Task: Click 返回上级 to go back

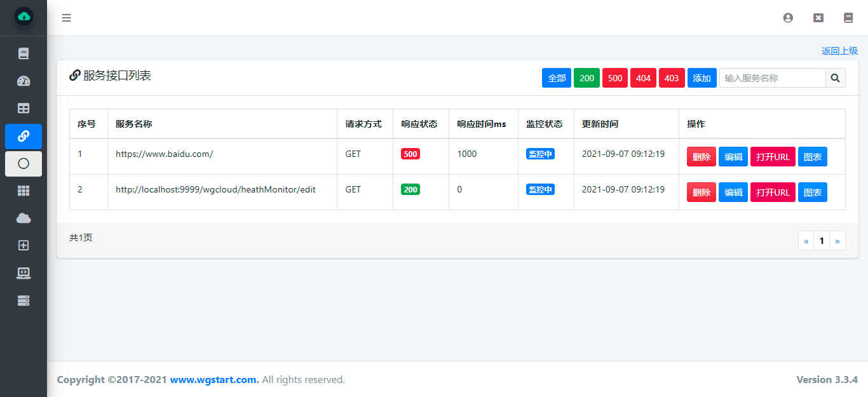Action: click(x=840, y=50)
